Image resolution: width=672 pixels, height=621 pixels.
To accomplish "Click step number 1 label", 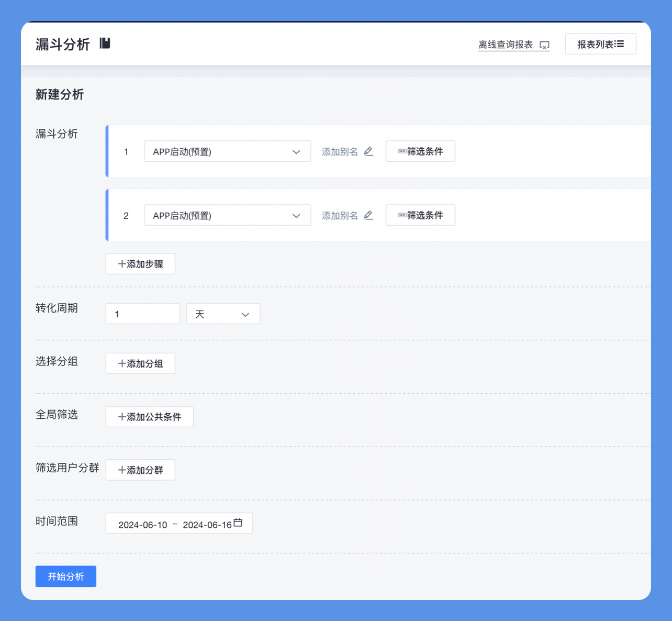I will tap(126, 152).
